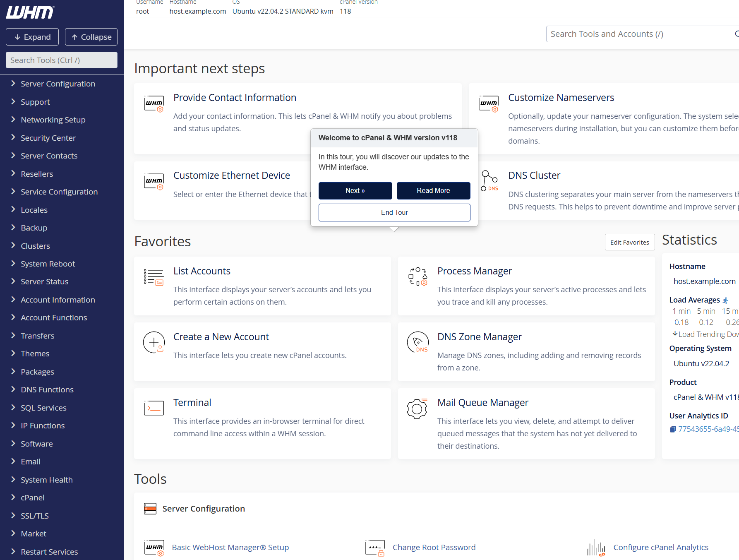Select the DNS Zone Manager globe icon

(417, 342)
